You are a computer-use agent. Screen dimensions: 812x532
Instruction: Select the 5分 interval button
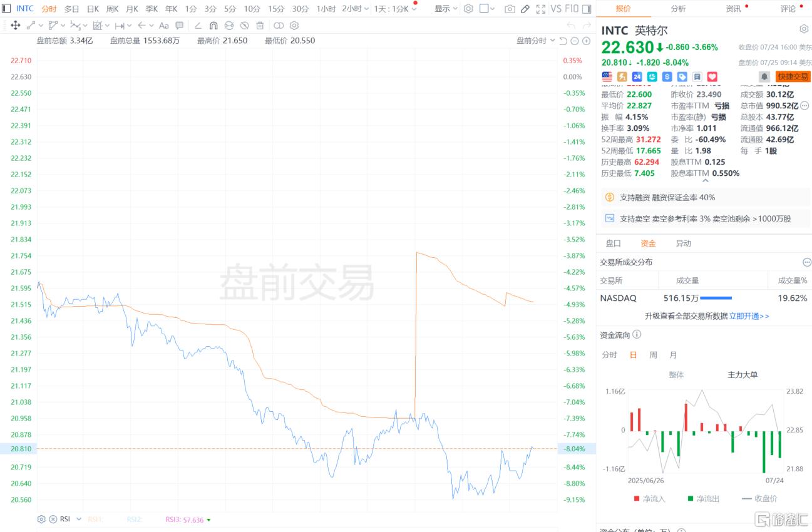[x=230, y=9]
